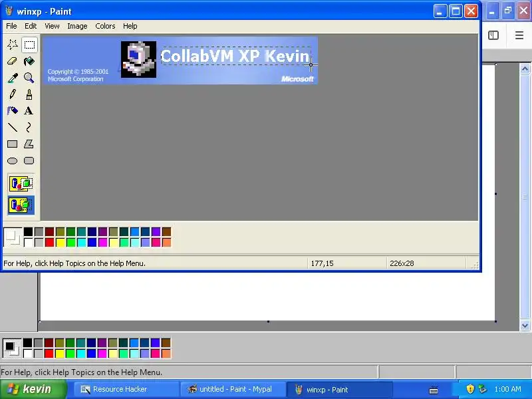Choose teal in winxp Paint palette
This screenshot has height=399, width=532.
(81, 231)
